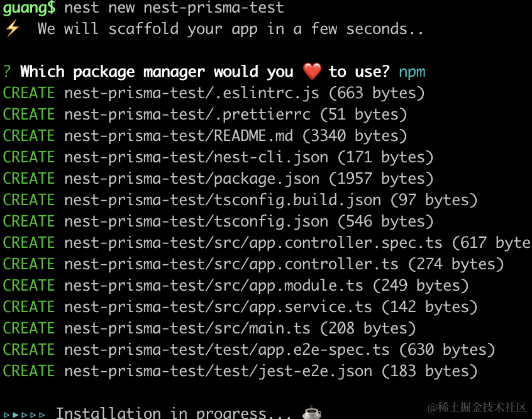The width and height of the screenshot is (532, 419).
Task: Click the coffee cup emoji
Action: click(312, 413)
